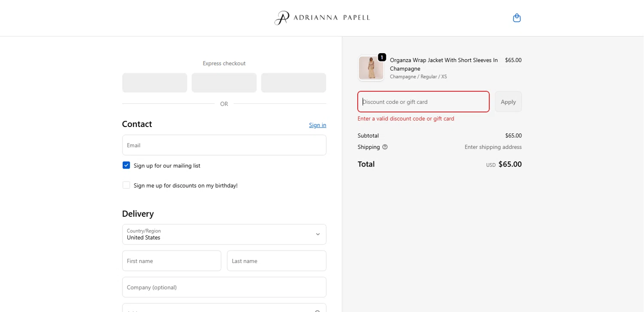Click the Apply discount button

click(508, 102)
